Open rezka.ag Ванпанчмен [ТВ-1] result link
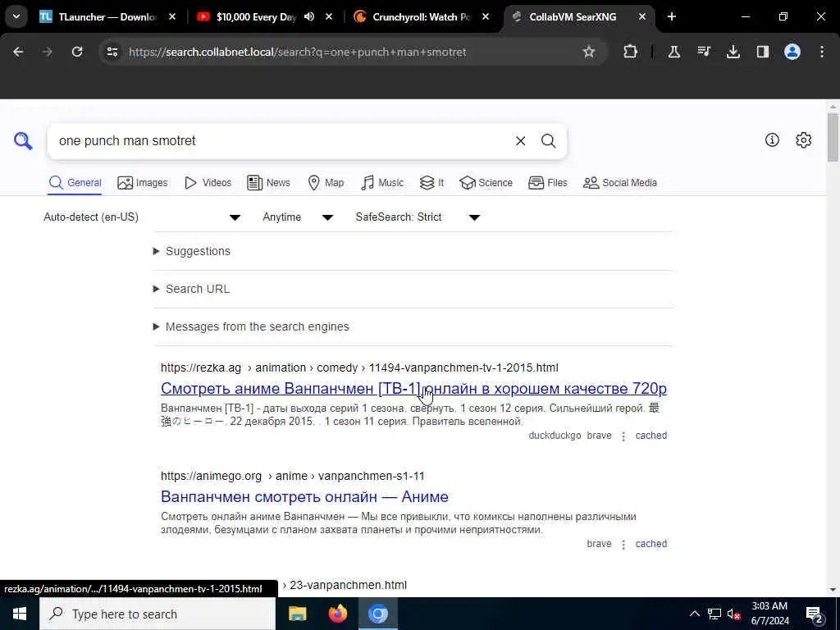Viewport: 840px width, 630px height. click(413, 388)
